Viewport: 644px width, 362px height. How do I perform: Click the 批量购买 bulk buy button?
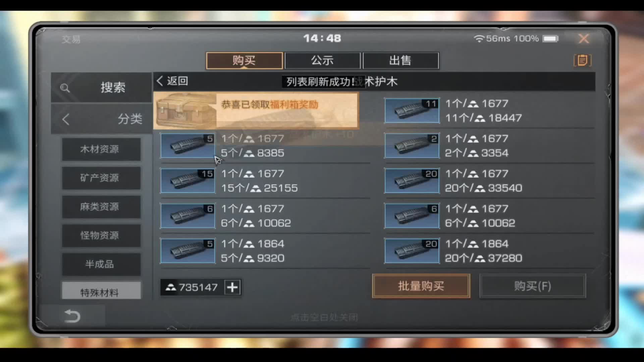pos(421,286)
